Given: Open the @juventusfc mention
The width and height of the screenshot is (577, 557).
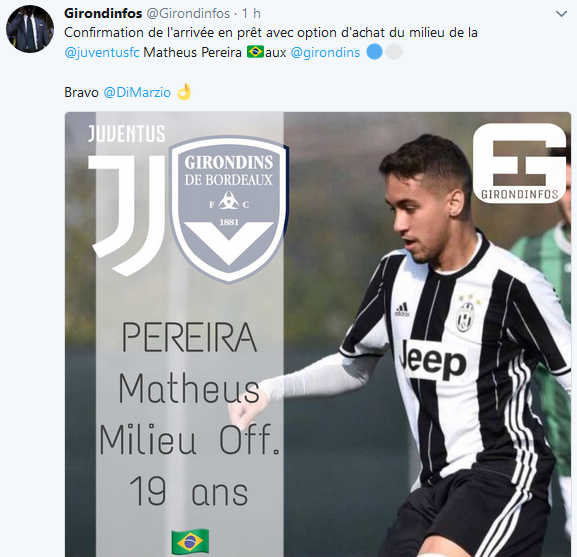Looking at the screenshot, I should [102, 52].
